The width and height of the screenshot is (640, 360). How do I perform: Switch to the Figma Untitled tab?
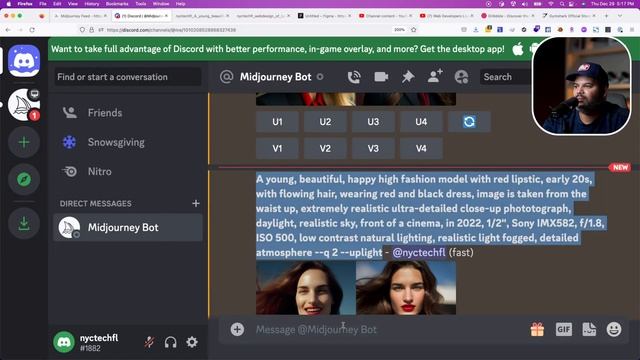(325, 16)
